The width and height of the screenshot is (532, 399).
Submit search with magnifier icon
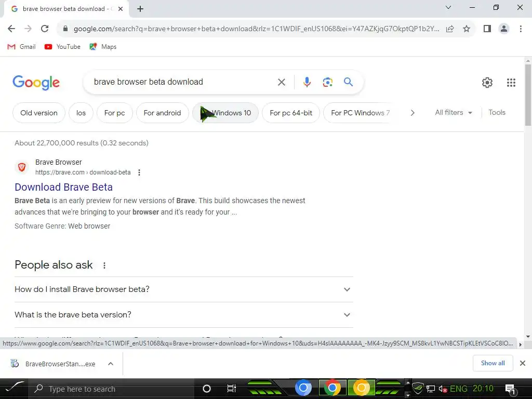[348, 82]
